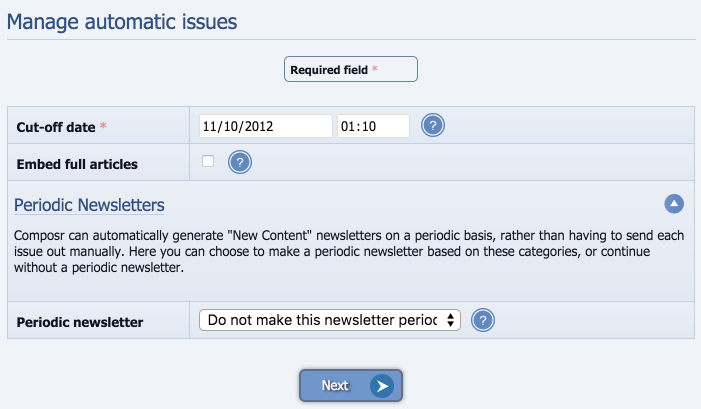Focus the 01:10 time field
This screenshot has height=409, width=701.
[x=373, y=126]
